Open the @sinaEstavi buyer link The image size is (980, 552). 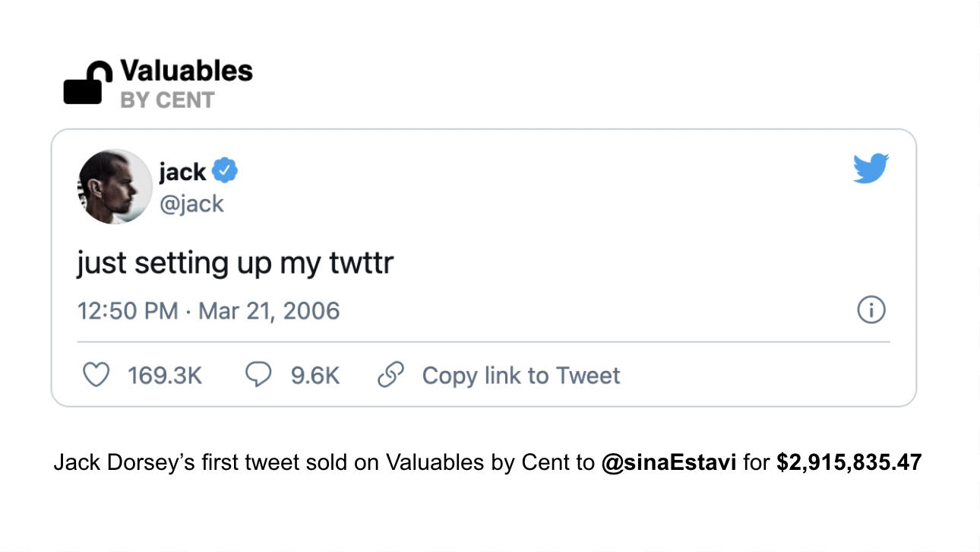[x=669, y=462]
